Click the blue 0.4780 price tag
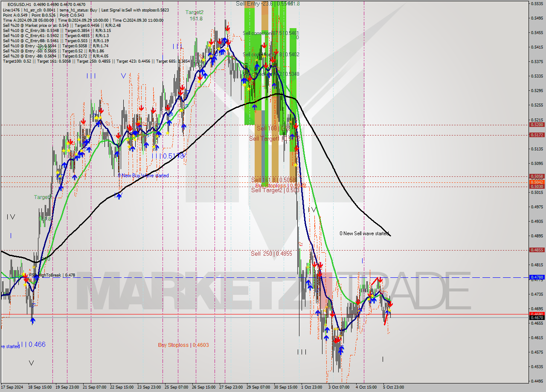The height and width of the screenshot is (392, 546). pyautogui.click(x=537, y=277)
